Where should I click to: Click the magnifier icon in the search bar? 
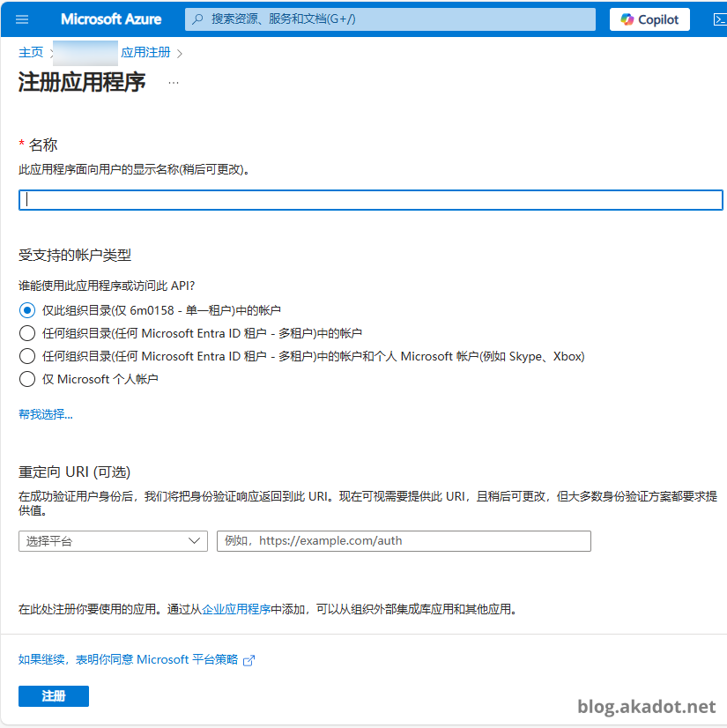198,19
